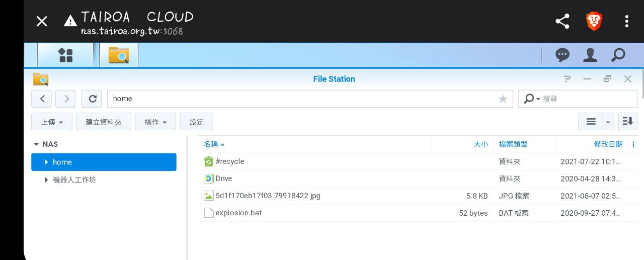
Task: Open the chat notifications icon
Action: tap(562, 55)
